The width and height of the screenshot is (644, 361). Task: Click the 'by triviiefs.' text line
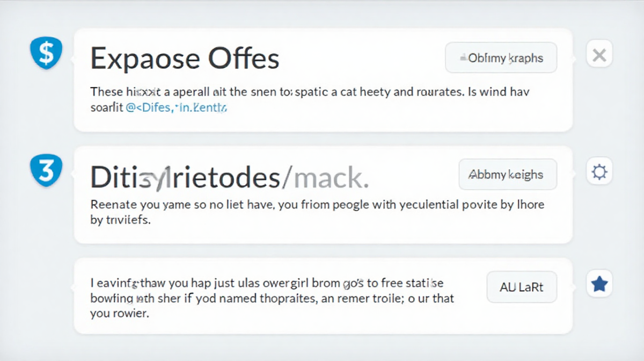120,221
